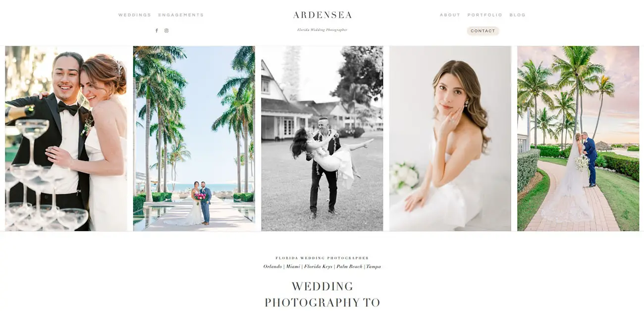Open the seated bride portrait photo
The height and width of the screenshot is (311, 644).
point(450,139)
